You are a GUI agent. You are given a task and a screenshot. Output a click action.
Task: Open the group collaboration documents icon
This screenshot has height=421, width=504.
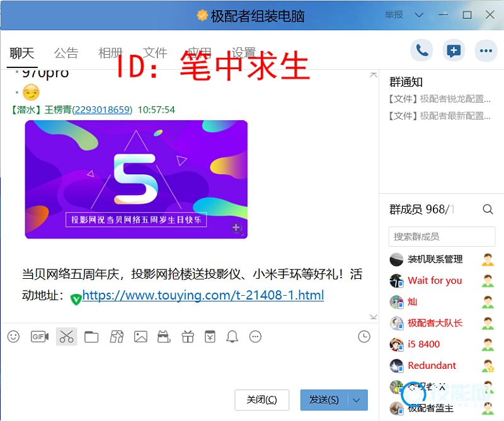[117, 337]
